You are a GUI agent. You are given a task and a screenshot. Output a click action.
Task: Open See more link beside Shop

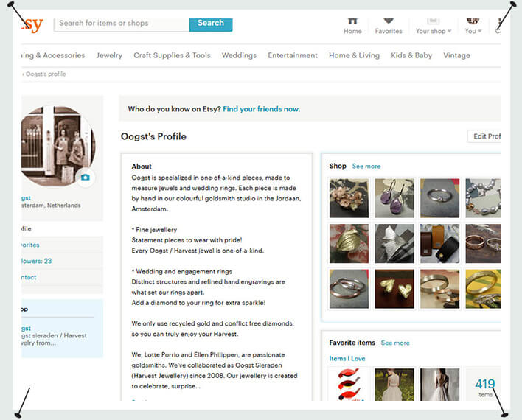[366, 167]
